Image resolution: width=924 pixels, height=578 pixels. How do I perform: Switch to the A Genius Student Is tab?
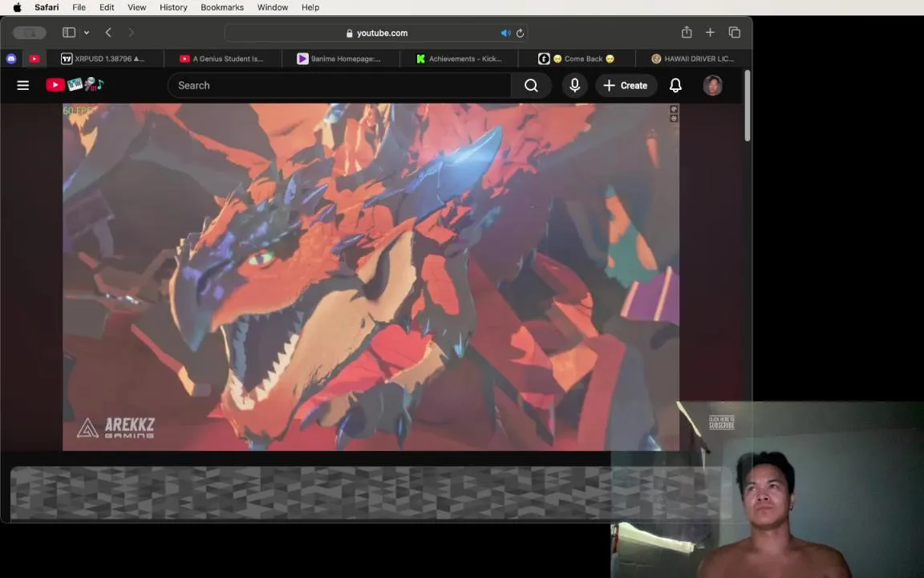point(223,59)
